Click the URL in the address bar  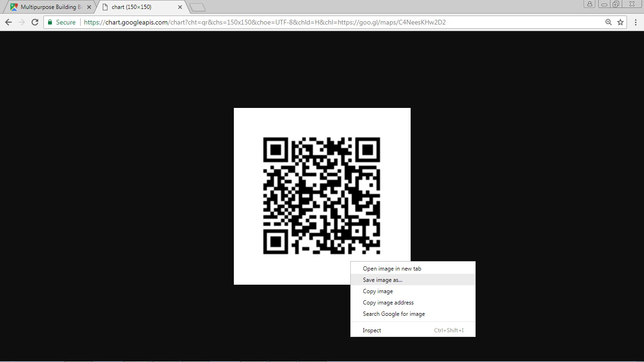pyautogui.click(x=265, y=22)
